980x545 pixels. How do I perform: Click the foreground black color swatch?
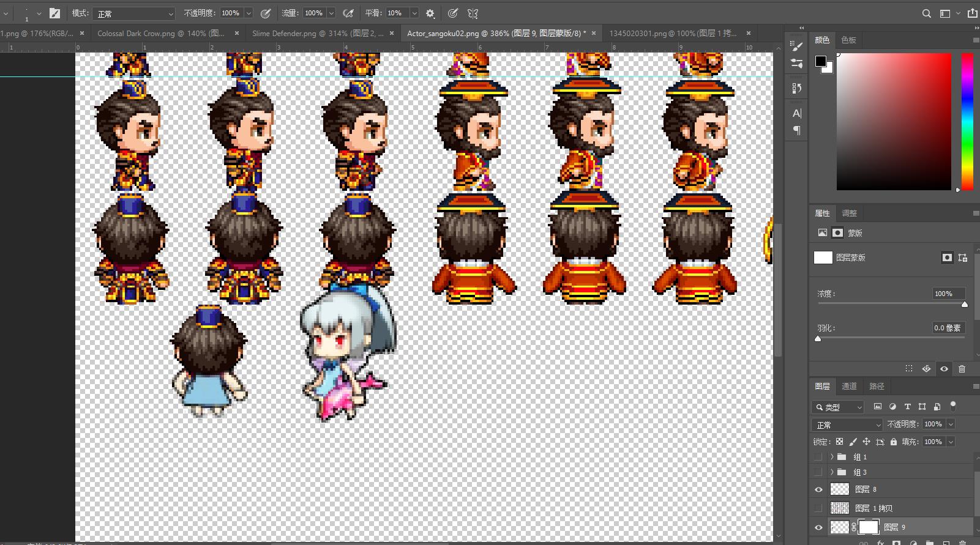[x=821, y=61]
